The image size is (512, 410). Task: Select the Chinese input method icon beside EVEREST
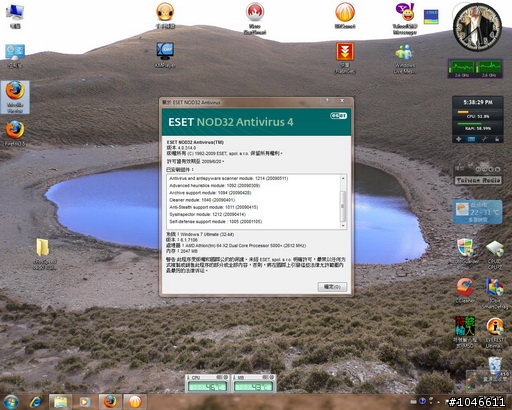click(x=465, y=332)
